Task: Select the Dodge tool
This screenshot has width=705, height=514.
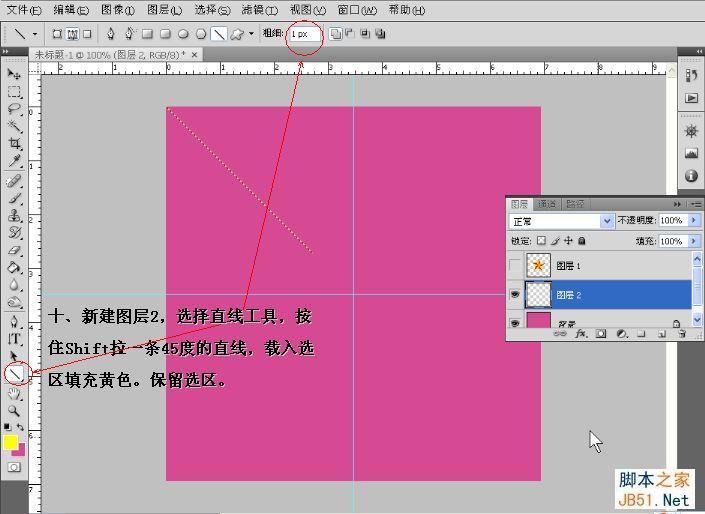Action: coord(14,302)
